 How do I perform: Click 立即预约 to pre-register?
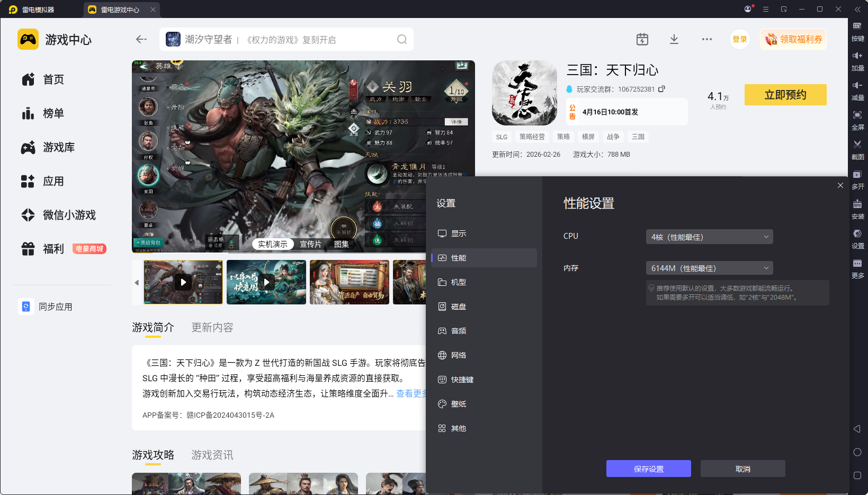coord(785,95)
